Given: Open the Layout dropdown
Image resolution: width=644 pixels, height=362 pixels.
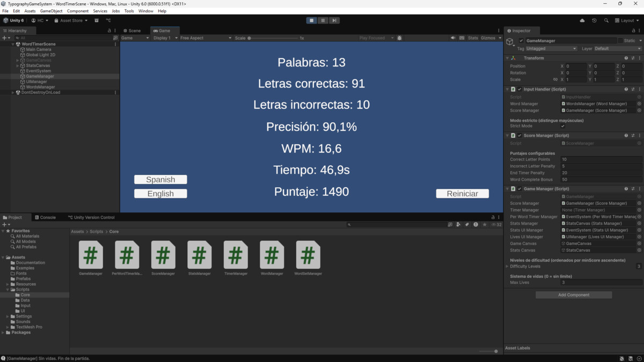Looking at the screenshot, I should (628, 20).
